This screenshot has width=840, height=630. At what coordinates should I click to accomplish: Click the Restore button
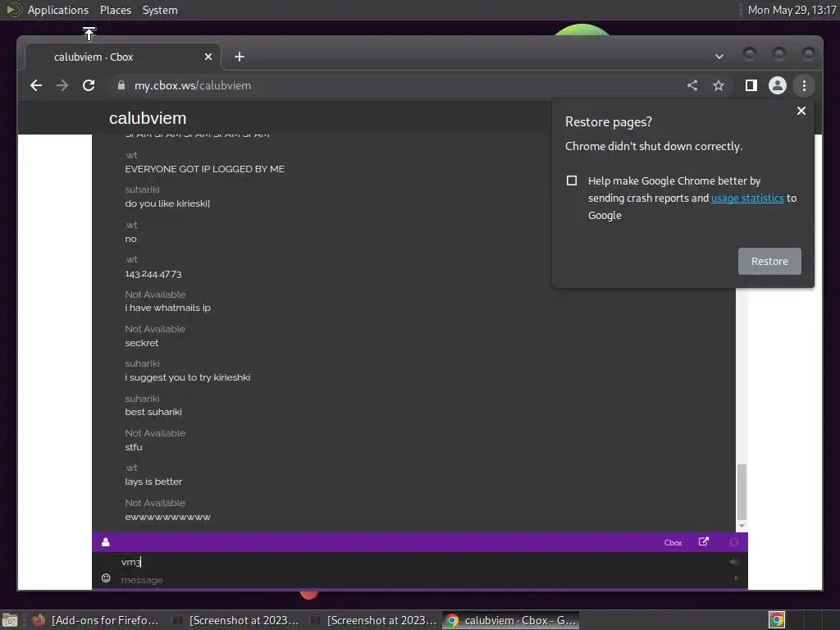[769, 262]
